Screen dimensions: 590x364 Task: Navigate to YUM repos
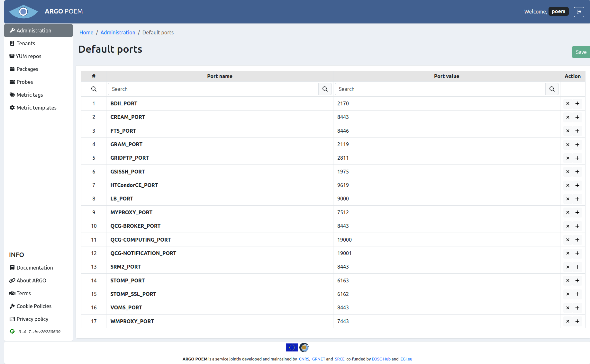point(29,56)
